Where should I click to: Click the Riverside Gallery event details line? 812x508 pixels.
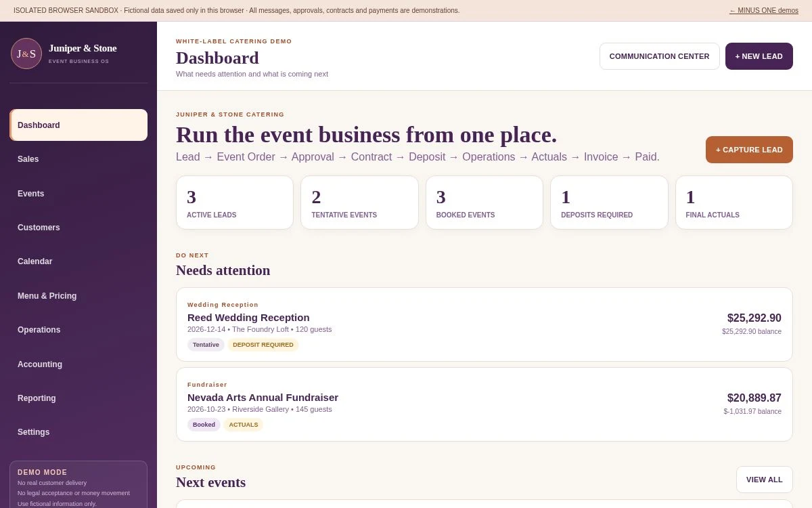click(260, 409)
